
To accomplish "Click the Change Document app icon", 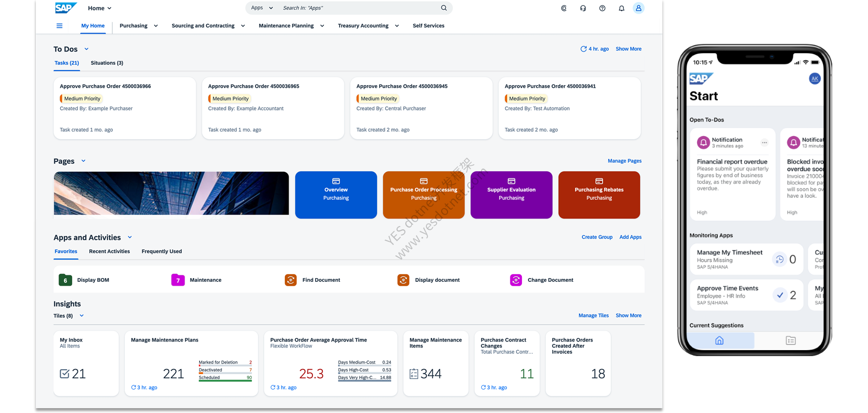I will [x=516, y=280].
